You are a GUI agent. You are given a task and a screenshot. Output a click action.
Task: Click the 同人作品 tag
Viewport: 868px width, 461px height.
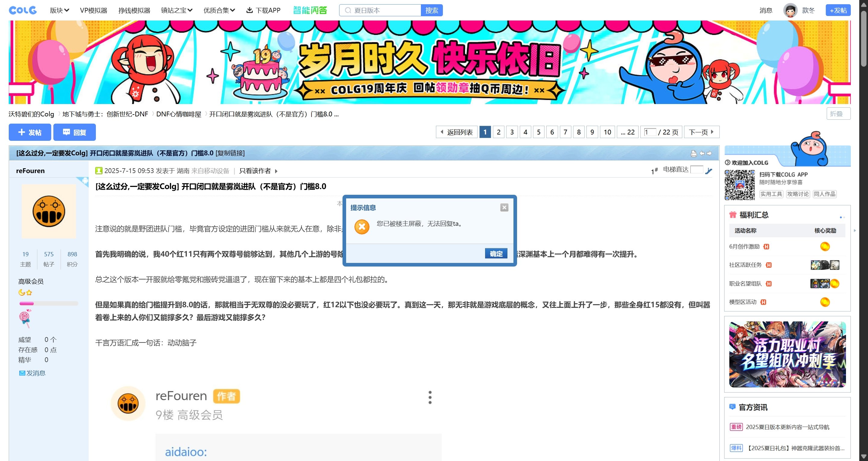tap(825, 194)
